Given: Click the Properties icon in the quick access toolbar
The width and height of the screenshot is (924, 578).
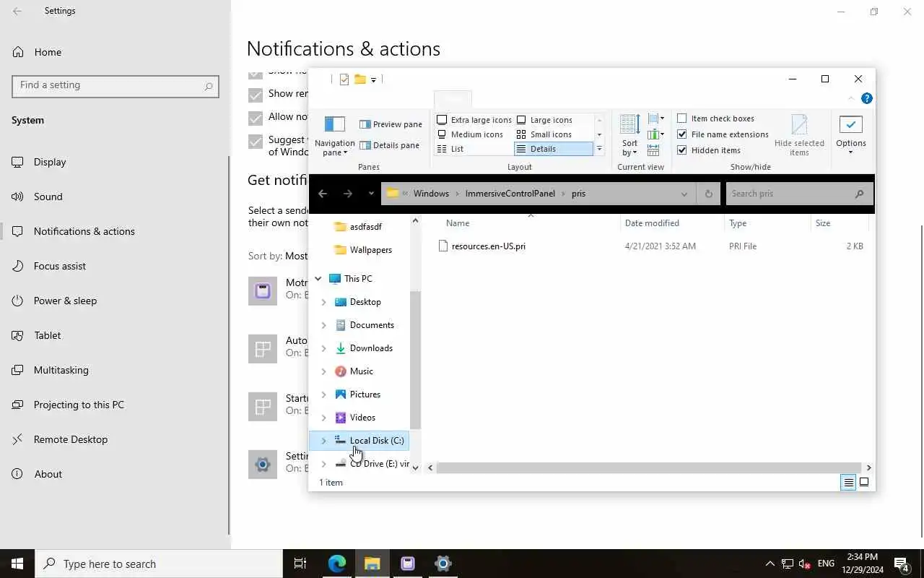Looking at the screenshot, I should coord(344,79).
